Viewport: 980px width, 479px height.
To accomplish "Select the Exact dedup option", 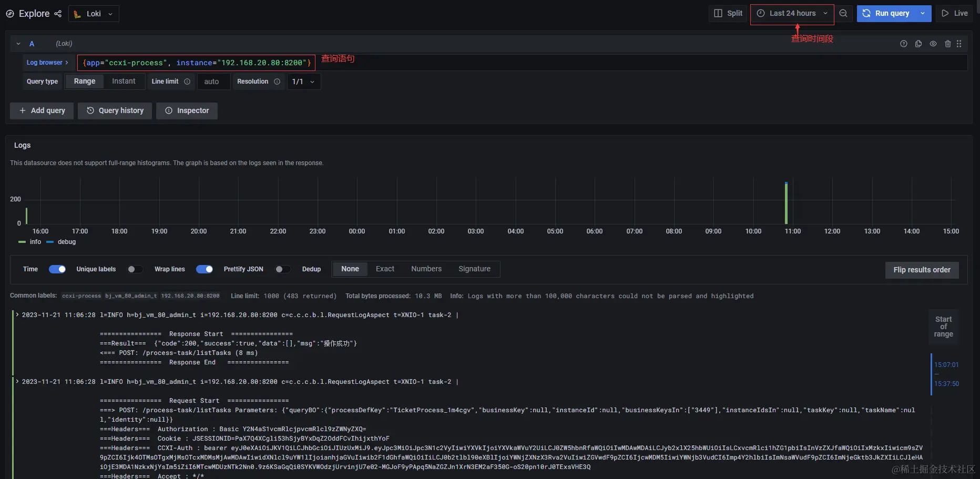I will click(385, 269).
